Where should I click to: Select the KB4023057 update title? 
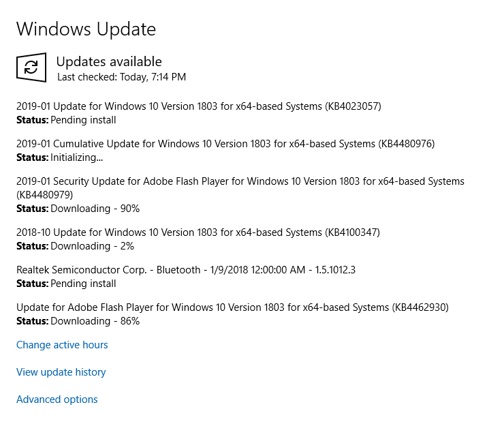[x=198, y=106]
